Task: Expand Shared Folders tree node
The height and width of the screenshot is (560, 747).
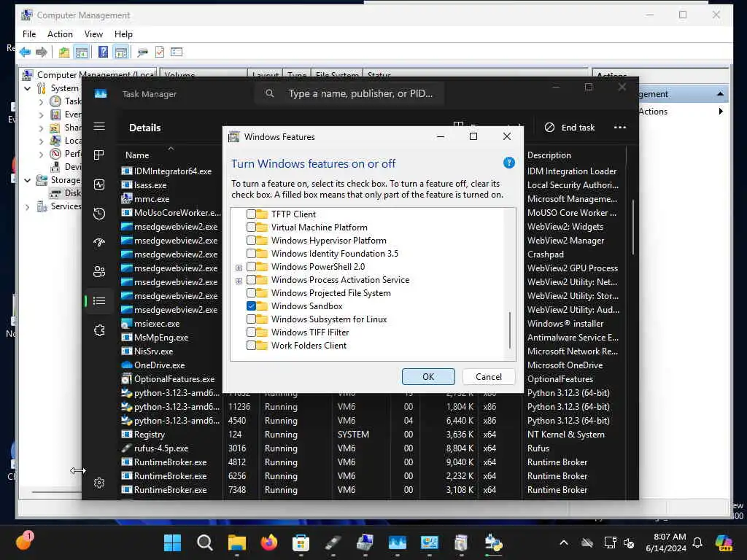Action: coord(41,128)
